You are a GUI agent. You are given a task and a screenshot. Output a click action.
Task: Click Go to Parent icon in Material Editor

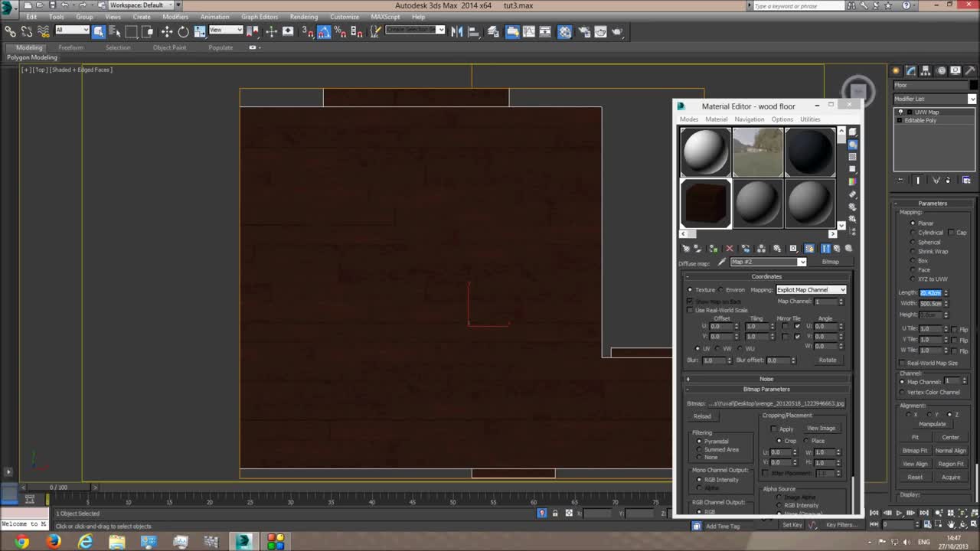coord(837,249)
